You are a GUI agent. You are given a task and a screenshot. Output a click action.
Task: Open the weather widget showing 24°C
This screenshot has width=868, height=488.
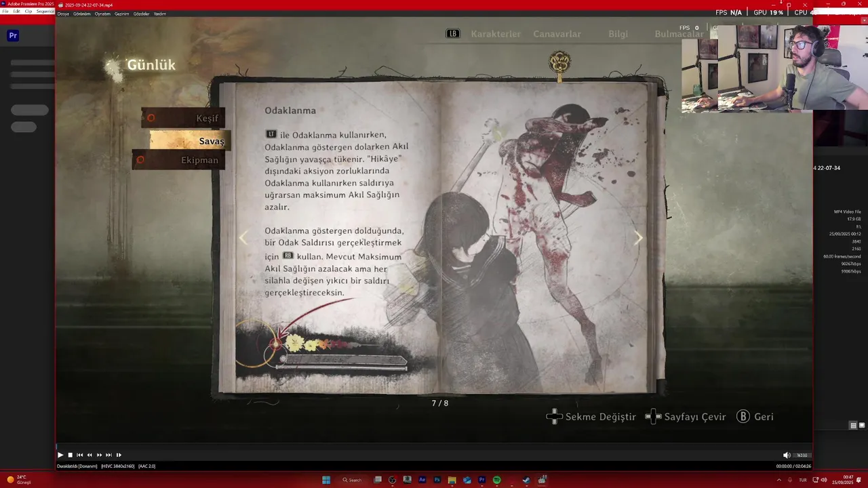click(19, 480)
